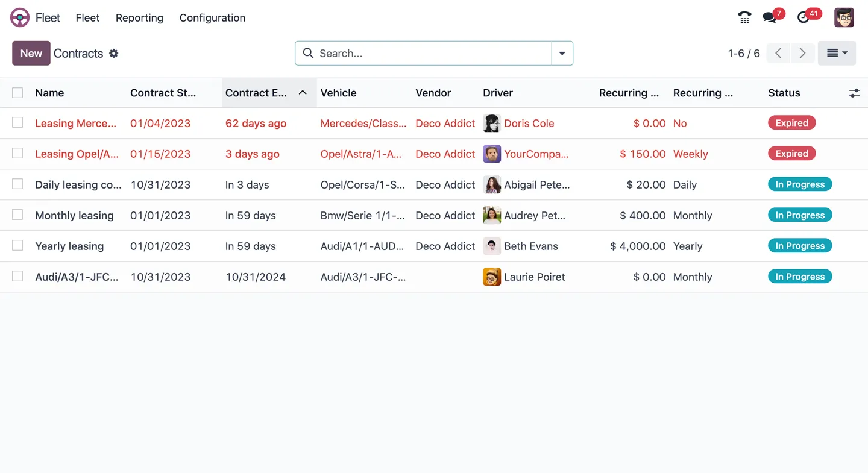Select driver Doris Cole in the first row
The width and height of the screenshot is (868, 473).
[x=529, y=123]
